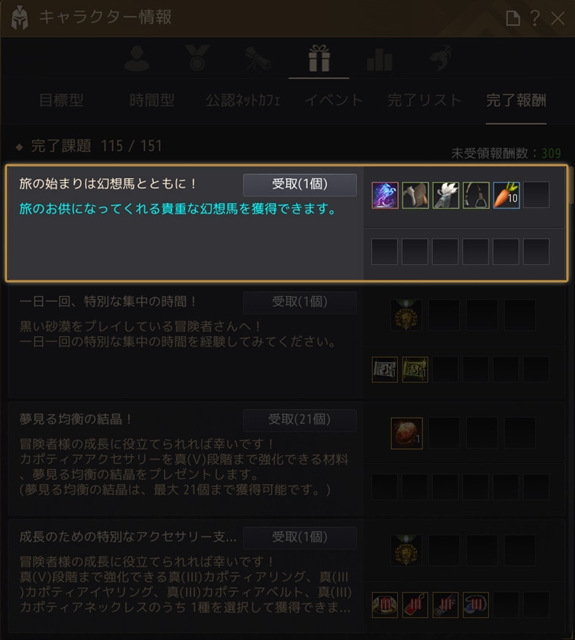Open the イベント tab

coord(334,100)
